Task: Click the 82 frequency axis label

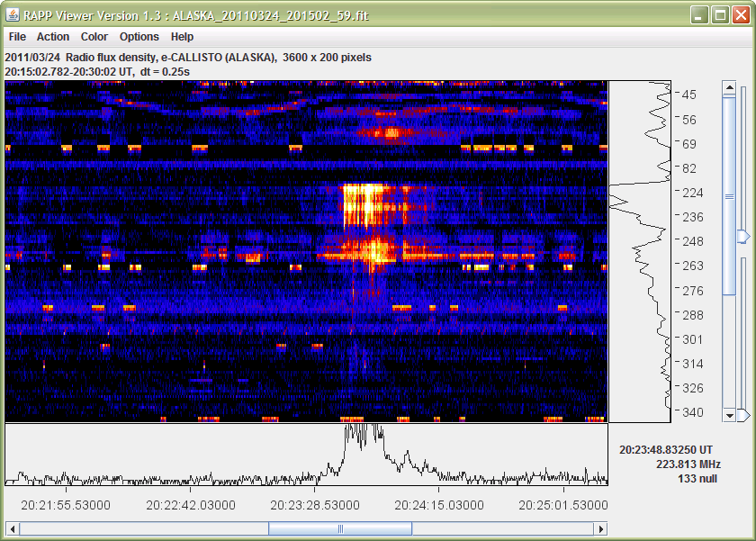Action: pos(689,168)
